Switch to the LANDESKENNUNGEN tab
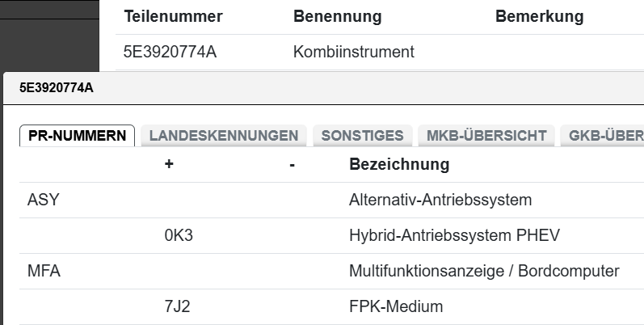The height and width of the screenshot is (325, 644). pyautogui.click(x=224, y=136)
